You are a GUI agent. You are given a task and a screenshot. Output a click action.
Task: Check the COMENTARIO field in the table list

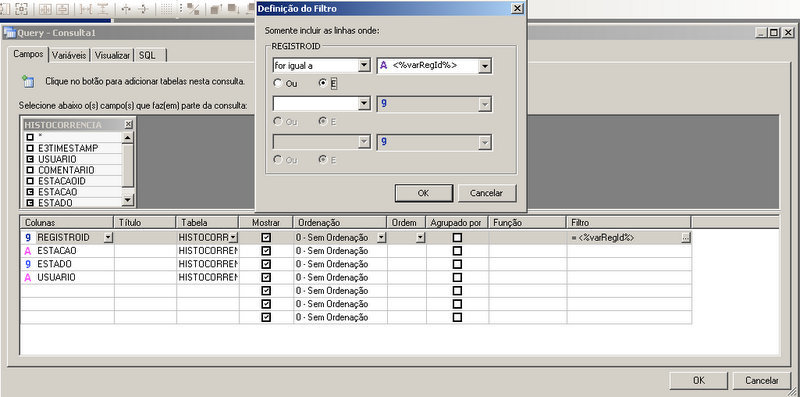point(30,170)
